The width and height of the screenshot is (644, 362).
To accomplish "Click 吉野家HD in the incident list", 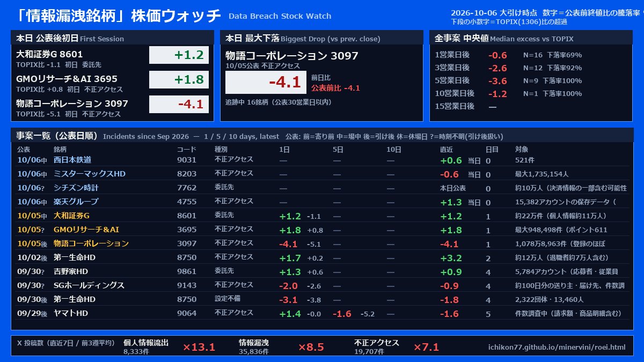I will coord(71,271).
